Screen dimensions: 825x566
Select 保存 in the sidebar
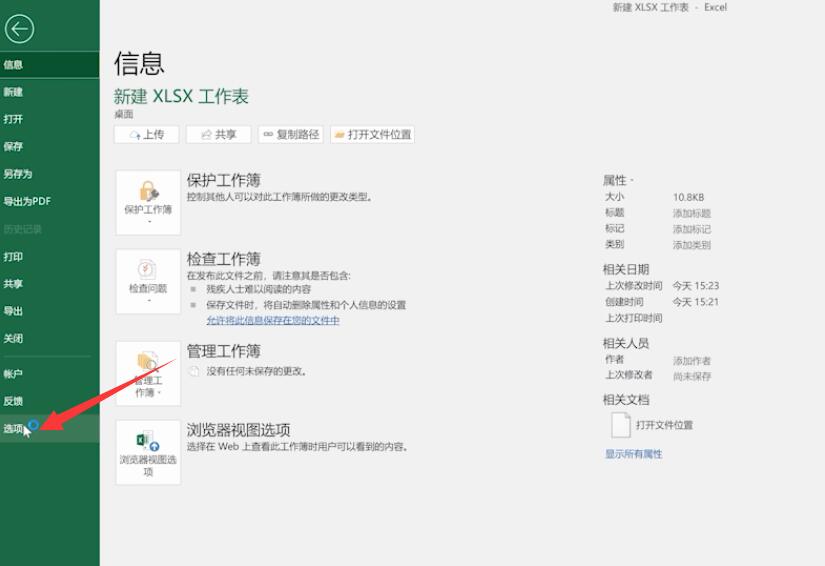(49, 147)
